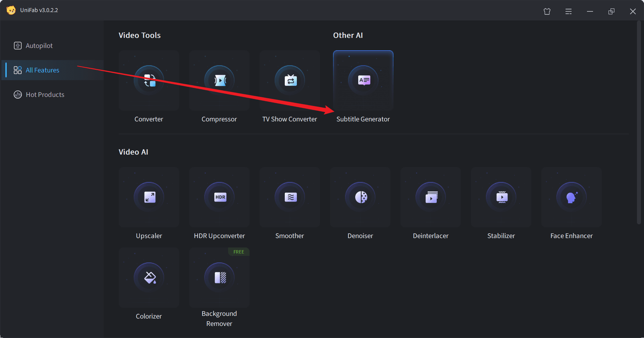Click the Video Tools heading
This screenshot has width=644, height=338.
(x=140, y=35)
